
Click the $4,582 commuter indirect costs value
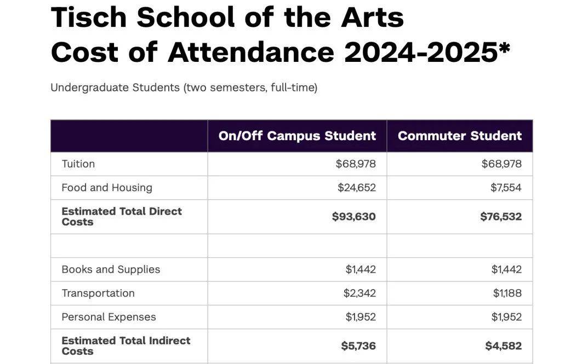(503, 346)
